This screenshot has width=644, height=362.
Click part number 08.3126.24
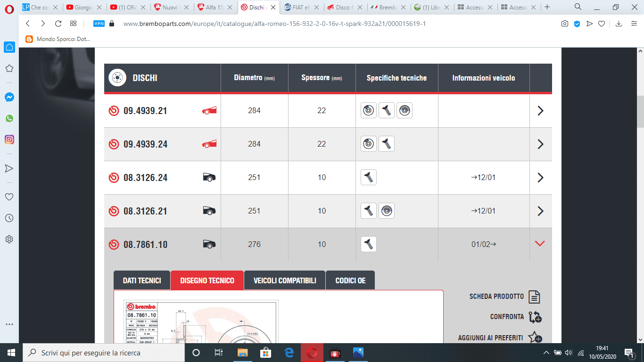point(145,178)
